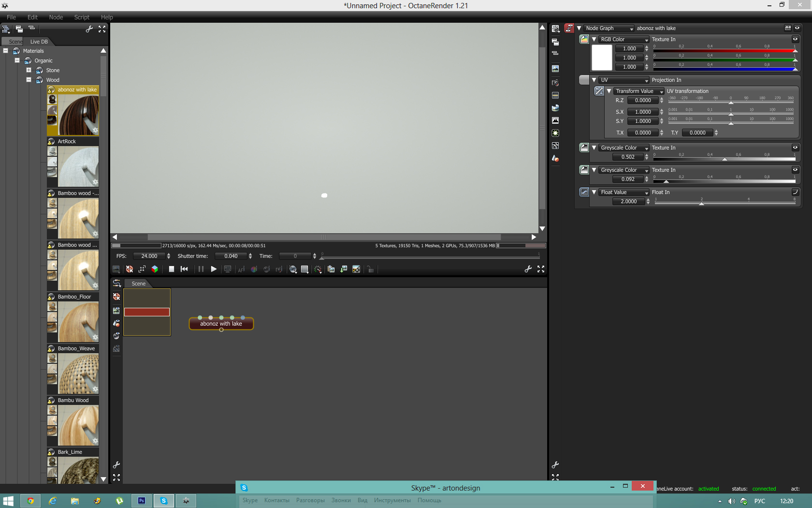Click the panoramic ring icon in the side strip
The image size is (812, 508).
click(555, 108)
